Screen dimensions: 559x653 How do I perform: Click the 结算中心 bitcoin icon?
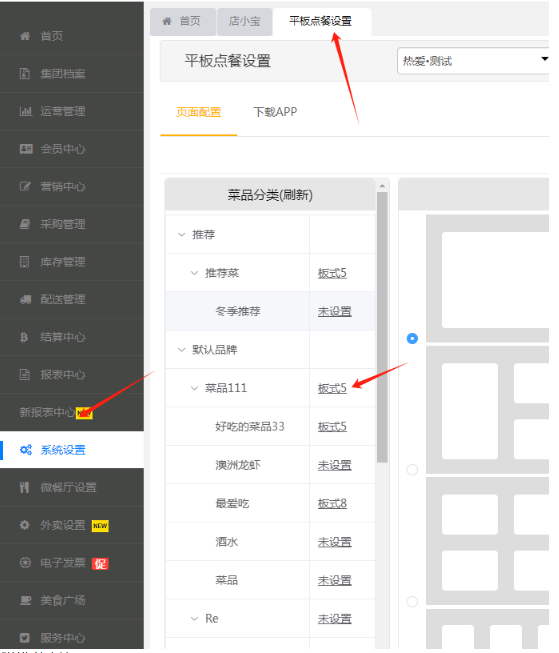[24, 336]
